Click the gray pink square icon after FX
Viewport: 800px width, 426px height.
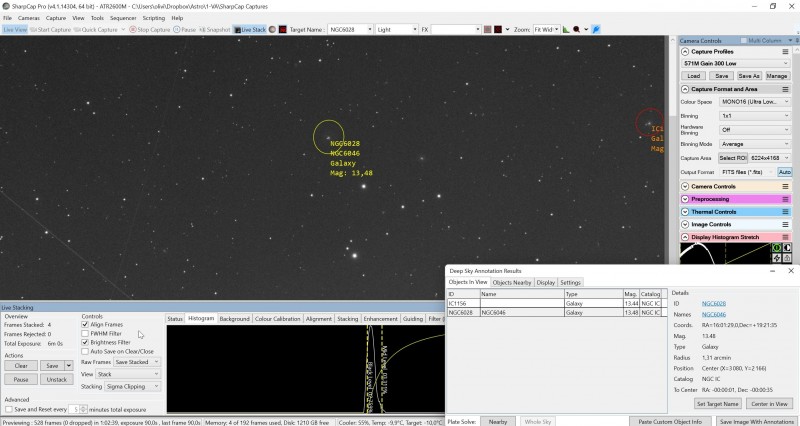488,30
